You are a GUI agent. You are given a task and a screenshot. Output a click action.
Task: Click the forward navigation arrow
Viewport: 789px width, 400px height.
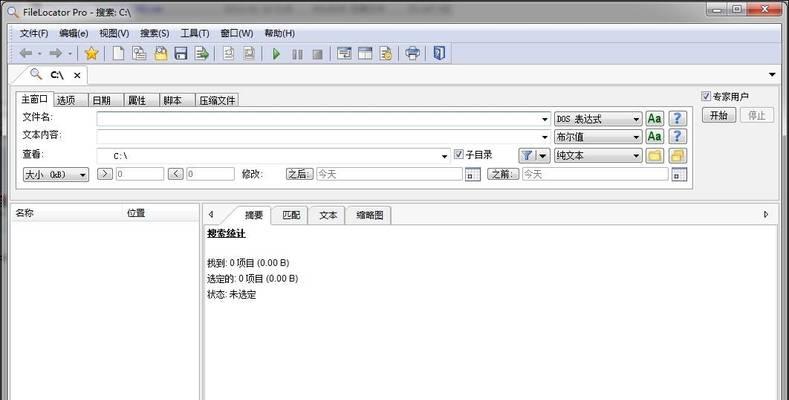pos(56,53)
